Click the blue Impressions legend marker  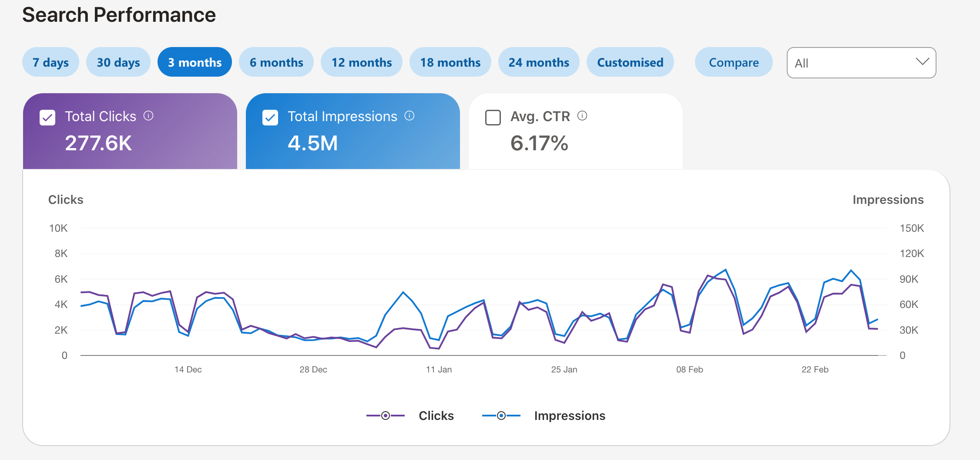[x=501, y=416]
